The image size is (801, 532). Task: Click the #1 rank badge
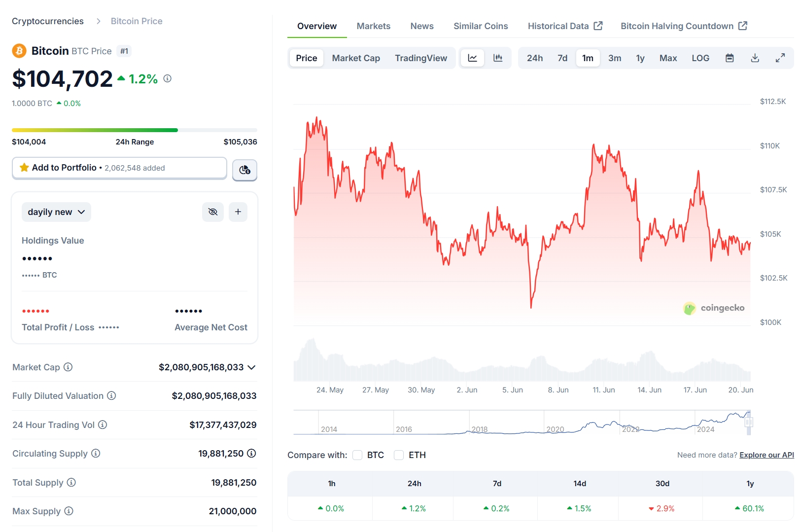pyautogui.click(x=124, y=51)
